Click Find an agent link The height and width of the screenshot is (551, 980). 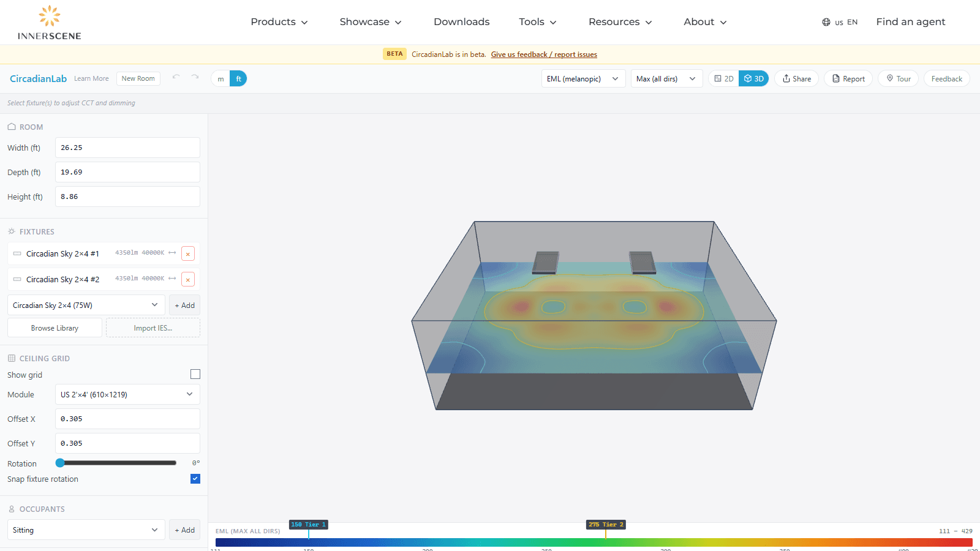coord(911,22)
